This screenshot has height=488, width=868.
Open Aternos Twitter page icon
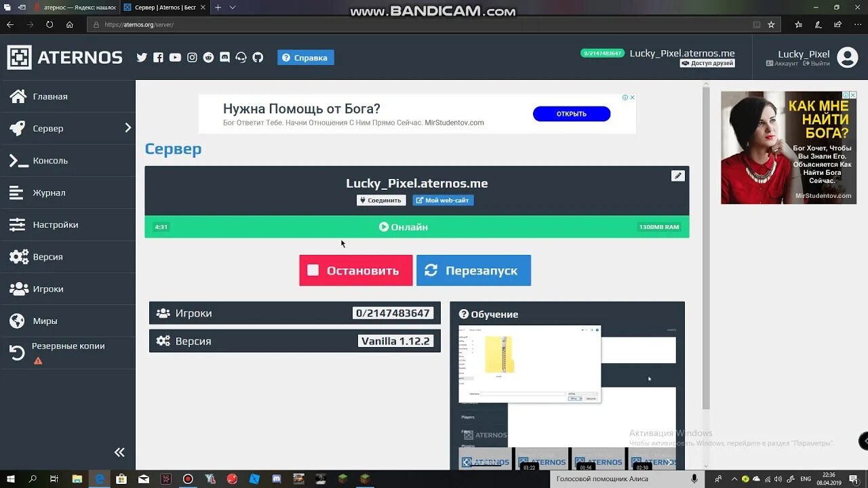pos(142,58)
